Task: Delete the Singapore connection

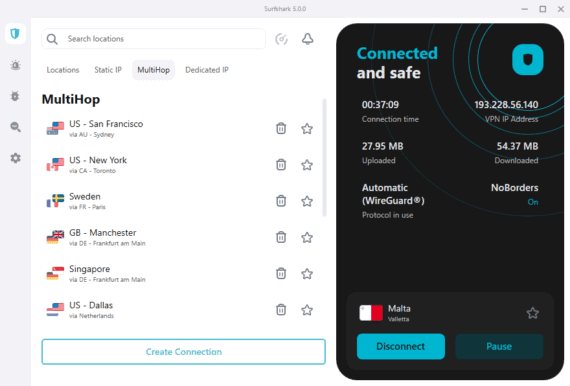Action: (x=281, y=273)
